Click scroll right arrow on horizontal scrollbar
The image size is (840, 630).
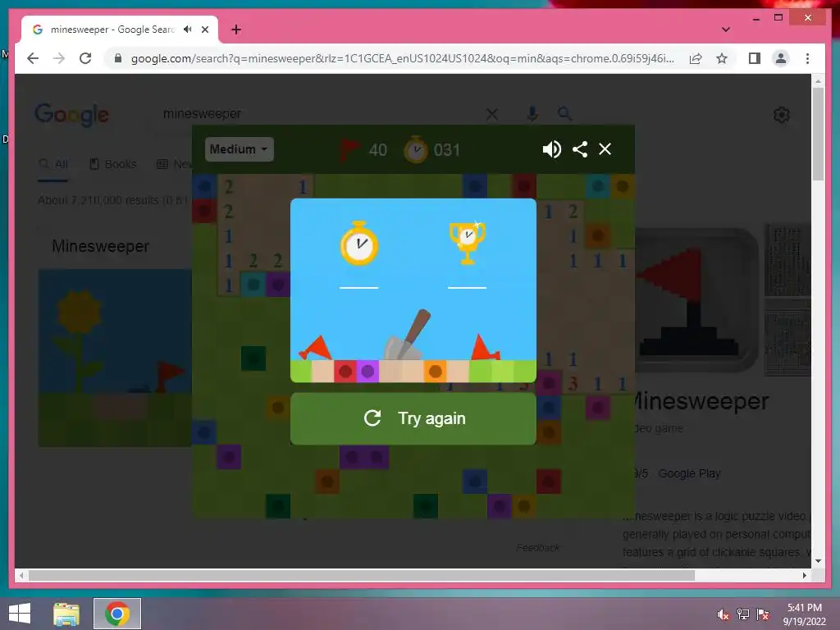pos(804,575)
